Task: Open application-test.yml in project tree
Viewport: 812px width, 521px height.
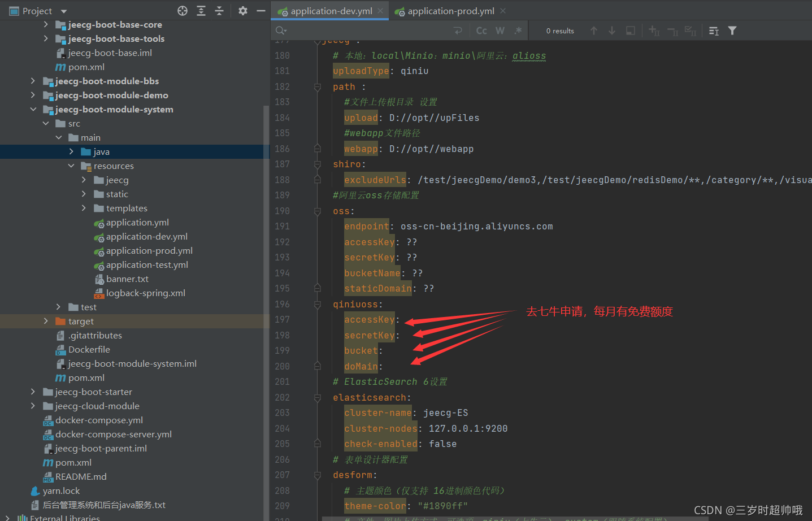Action: pos(147,264)
